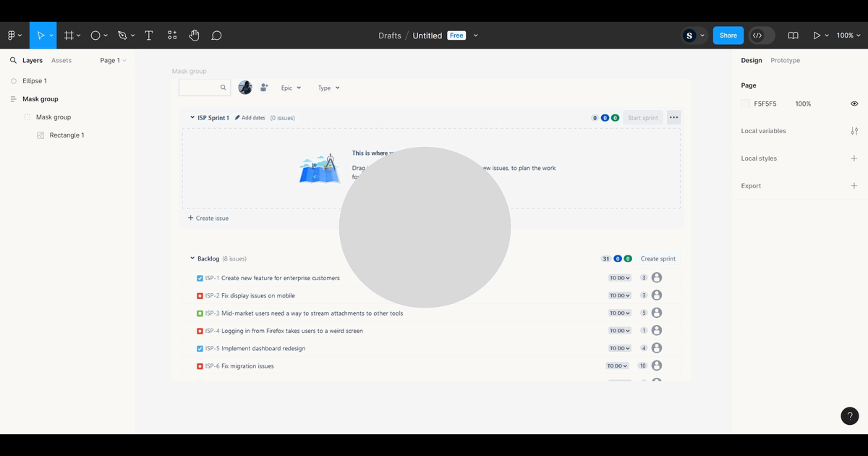868x456 pixels.
Task: Open shape tools dropdown arrow
Action: [106, 35]
